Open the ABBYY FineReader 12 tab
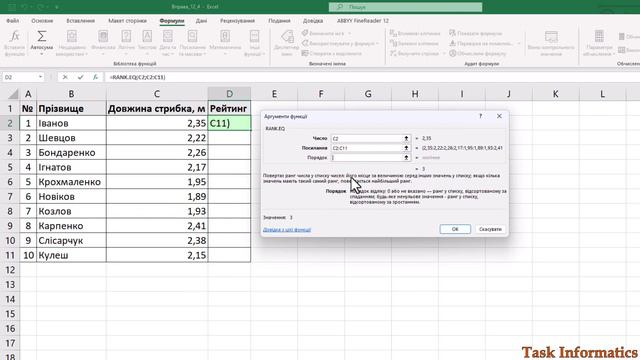Image resolution: width=640 pixels, height=360 pixels. coord(363,20)
